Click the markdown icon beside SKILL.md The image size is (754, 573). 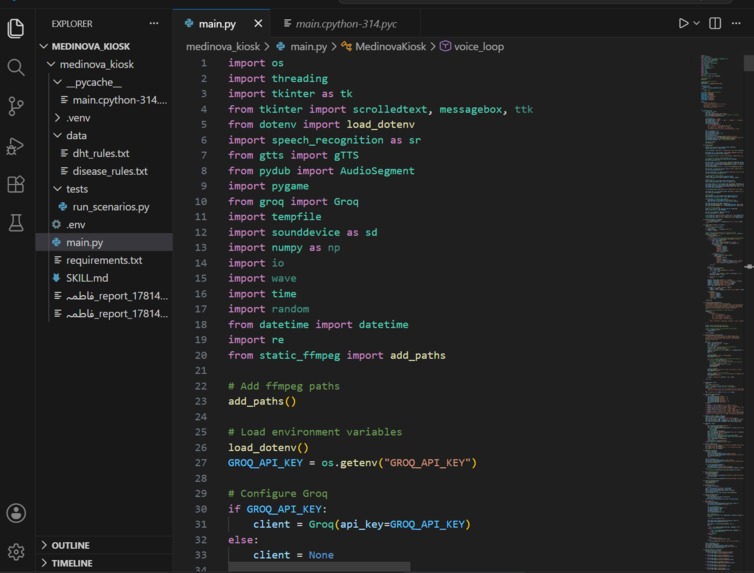[56, 278]
